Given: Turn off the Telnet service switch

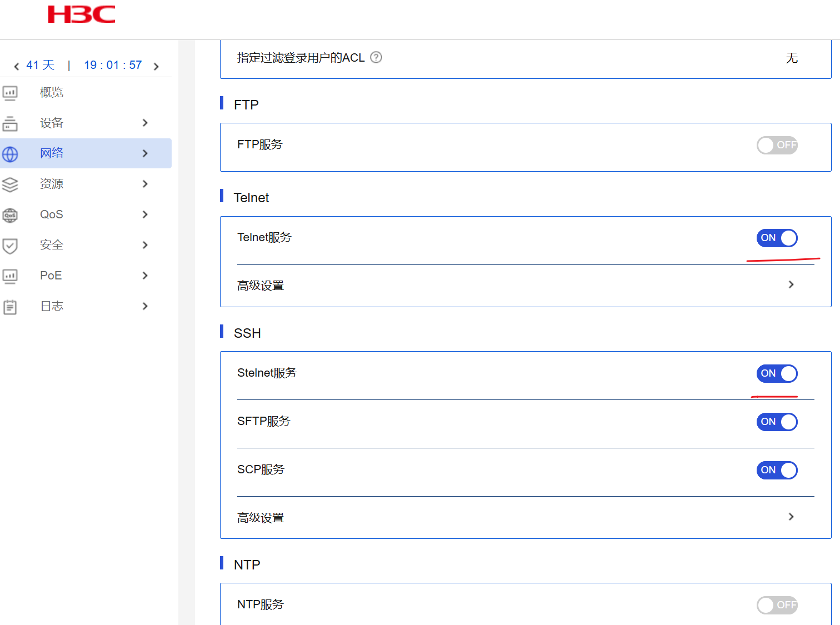Looking at the screenshot, I should click(777, 238).
